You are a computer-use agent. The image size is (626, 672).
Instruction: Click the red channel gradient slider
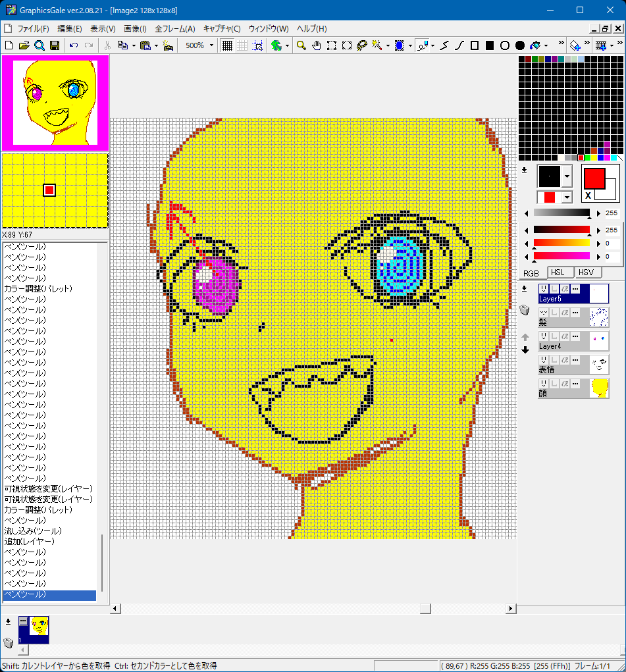pyautogui.click(x=561, y=230)
